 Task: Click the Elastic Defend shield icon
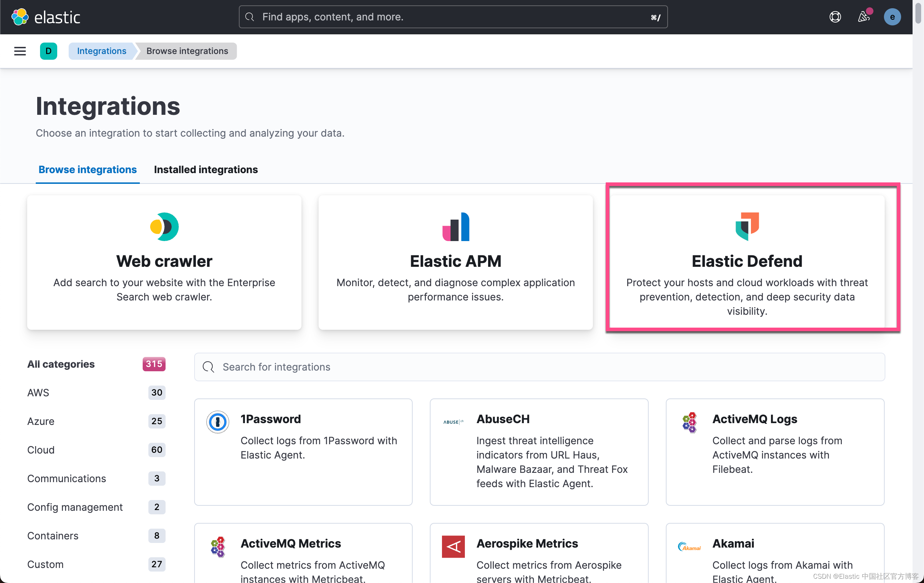[x=747, y=226]
